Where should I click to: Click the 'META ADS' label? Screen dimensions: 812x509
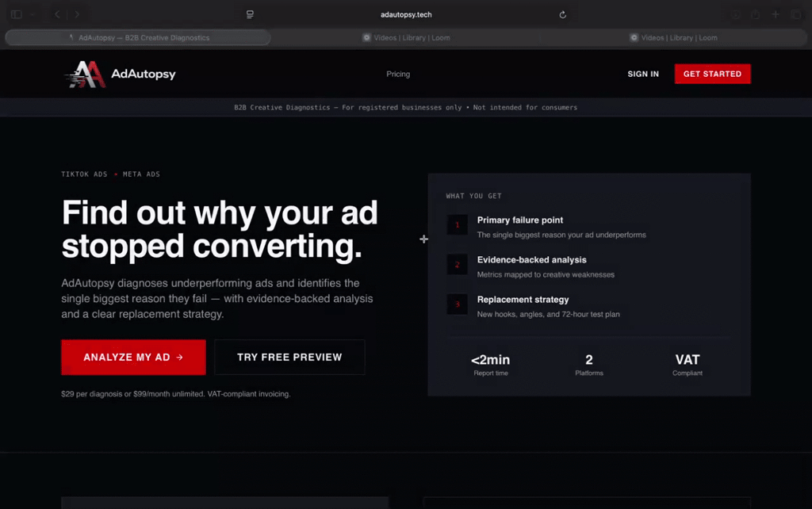141,174
